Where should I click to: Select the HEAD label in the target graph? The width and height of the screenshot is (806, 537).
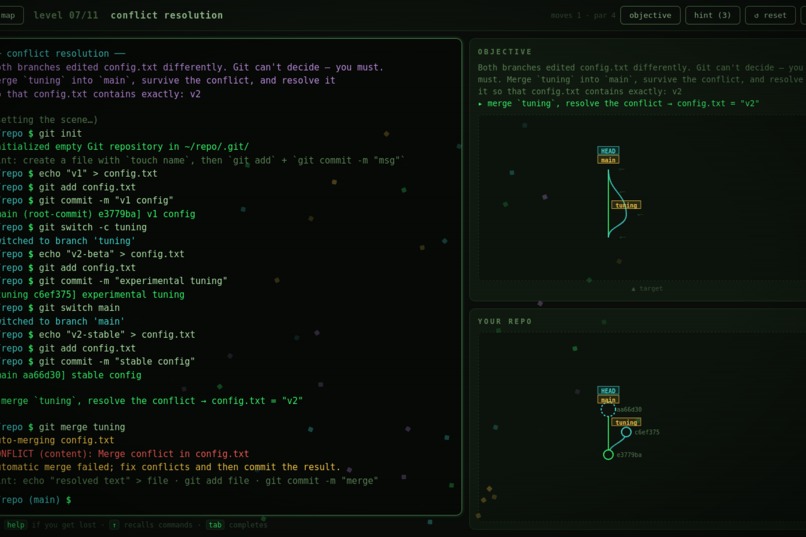click(608, 151)
